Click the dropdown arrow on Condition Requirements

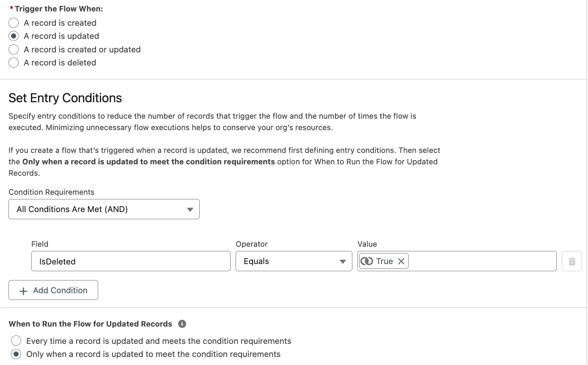click(190, 209)
